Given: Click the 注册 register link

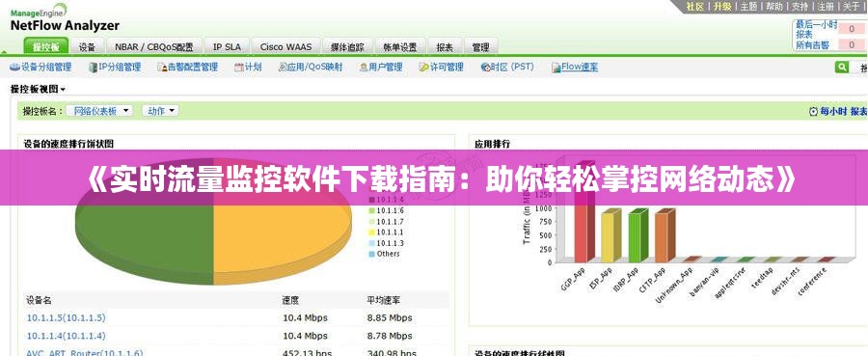Looking at the screenshot, I should 826,6.
